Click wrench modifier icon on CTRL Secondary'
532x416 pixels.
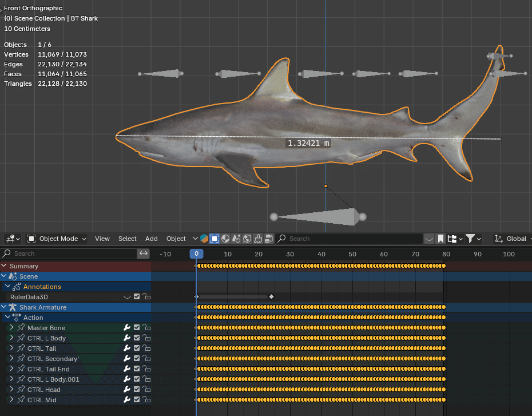[127, 359]
